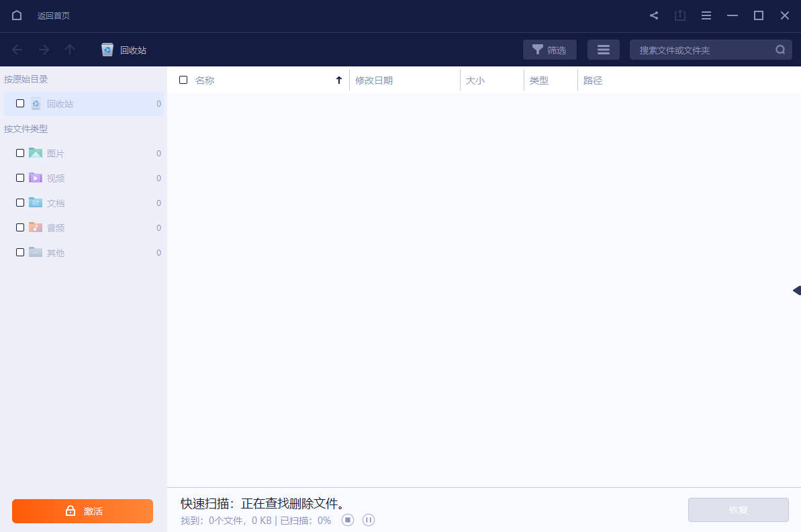The width and height of the screenshot is (801, 532).
Task: Go back with the left arrow
Action: 17,50
